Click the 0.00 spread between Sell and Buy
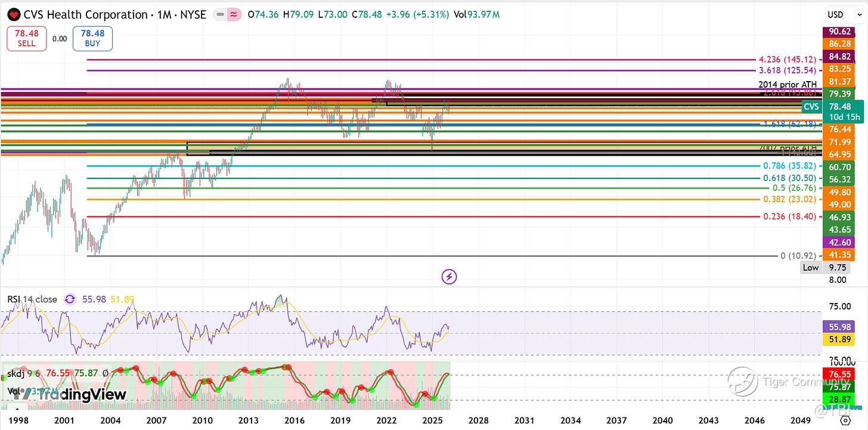 click(60, 39)
